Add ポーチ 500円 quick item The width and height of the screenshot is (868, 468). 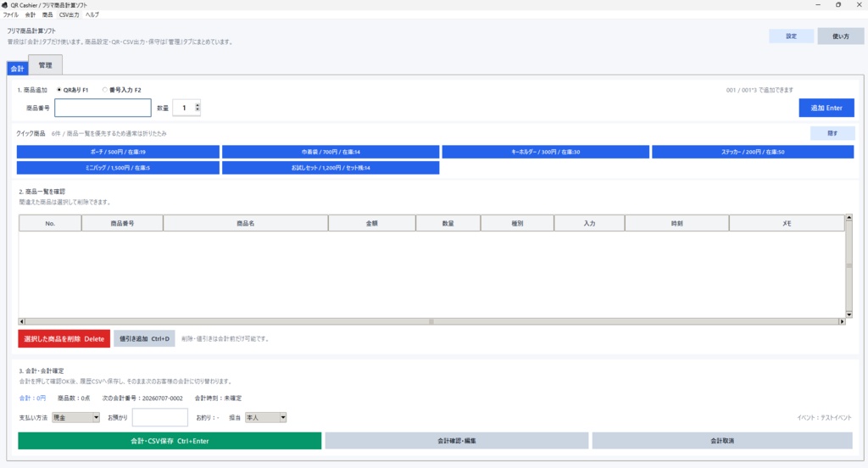pos(118,152)
